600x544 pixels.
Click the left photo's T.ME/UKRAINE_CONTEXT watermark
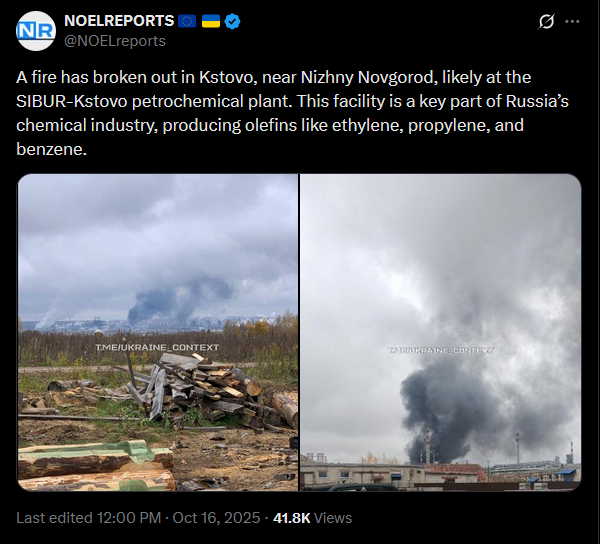coord(157,347)
